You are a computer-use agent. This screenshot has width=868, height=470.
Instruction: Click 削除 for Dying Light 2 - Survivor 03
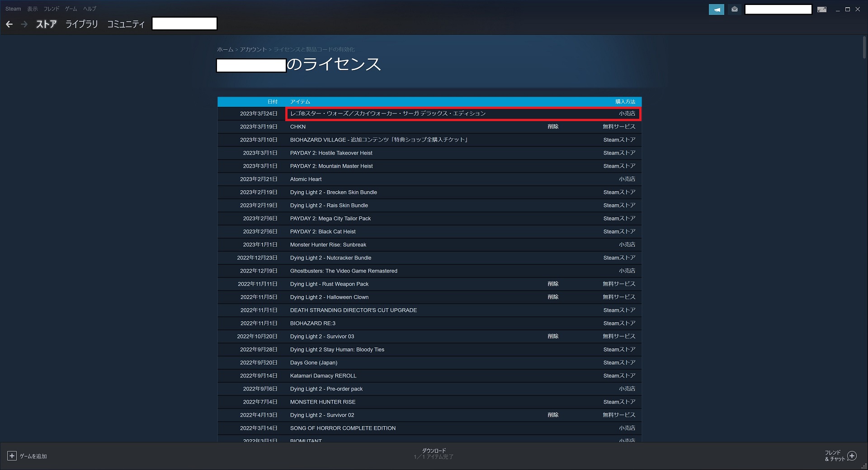pyautogui.click(x=553, y=336)
